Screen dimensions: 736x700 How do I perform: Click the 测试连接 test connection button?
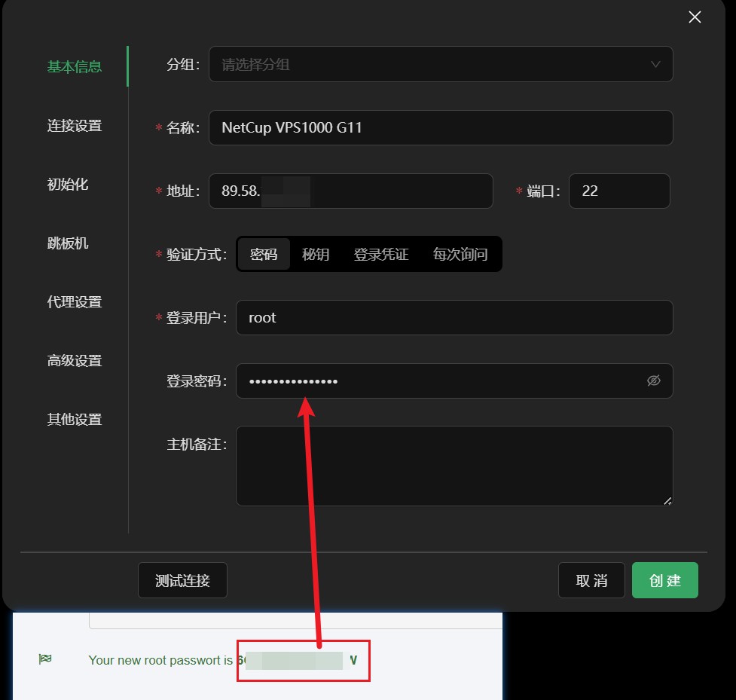click(x=182, y=580)
